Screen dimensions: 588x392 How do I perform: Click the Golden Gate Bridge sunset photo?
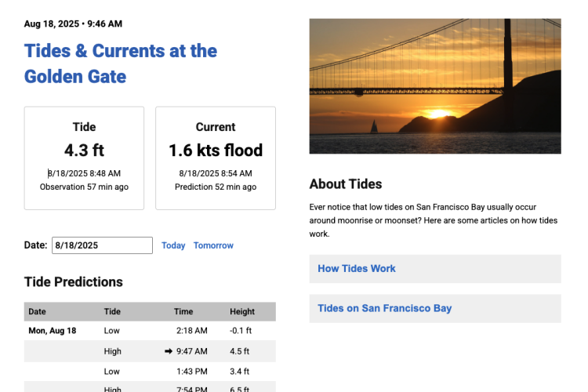pyautogui.click(x=435, y=86)
